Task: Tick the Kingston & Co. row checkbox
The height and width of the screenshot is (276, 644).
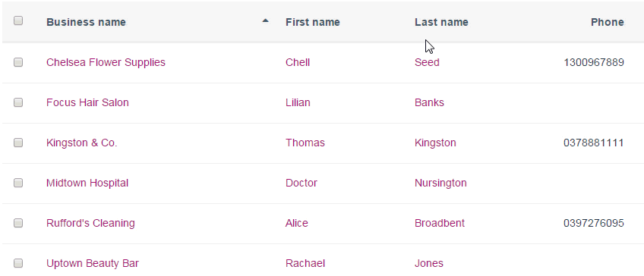Action: (x=18, y=143)
